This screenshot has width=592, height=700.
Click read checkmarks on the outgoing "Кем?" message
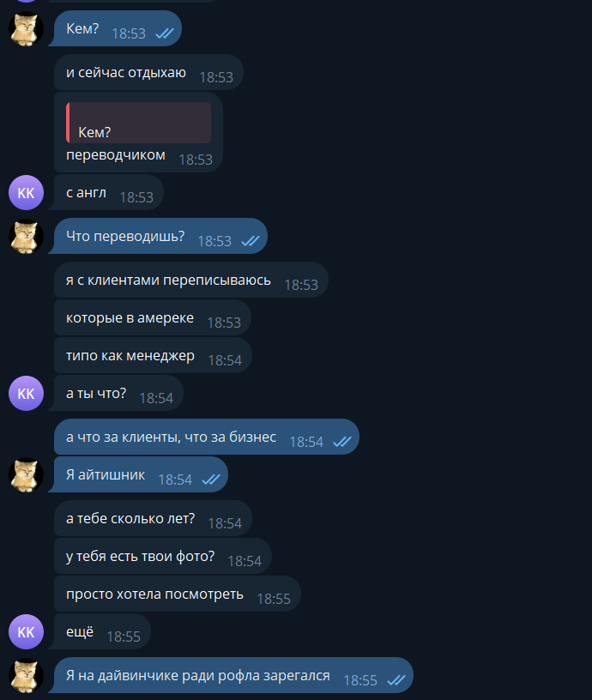165,33
